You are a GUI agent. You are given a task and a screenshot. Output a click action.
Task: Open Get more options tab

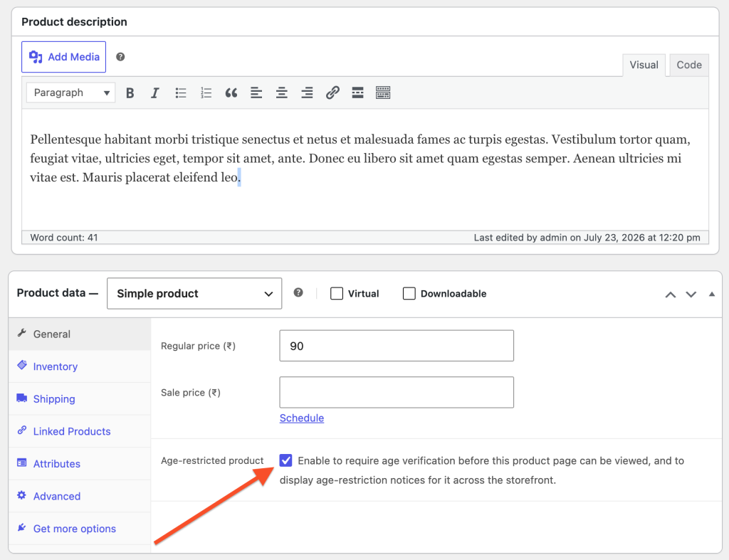point(80,529)
